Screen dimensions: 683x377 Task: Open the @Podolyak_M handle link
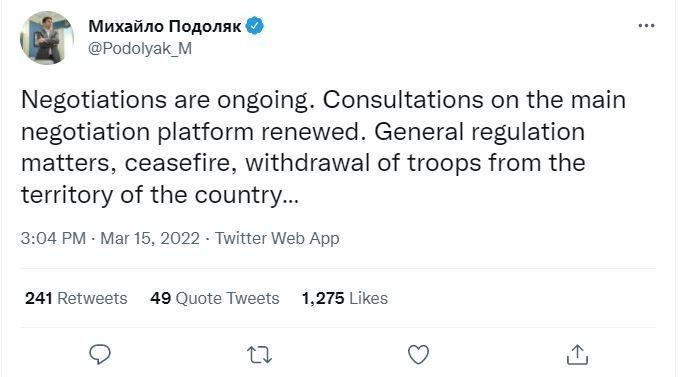coord(140,48)
